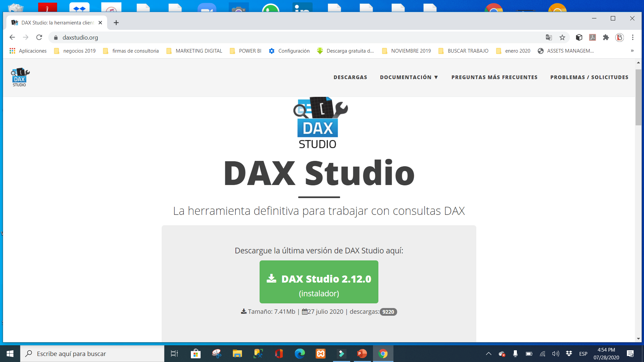Click the cube-shaped extension icon

(579, 37)
